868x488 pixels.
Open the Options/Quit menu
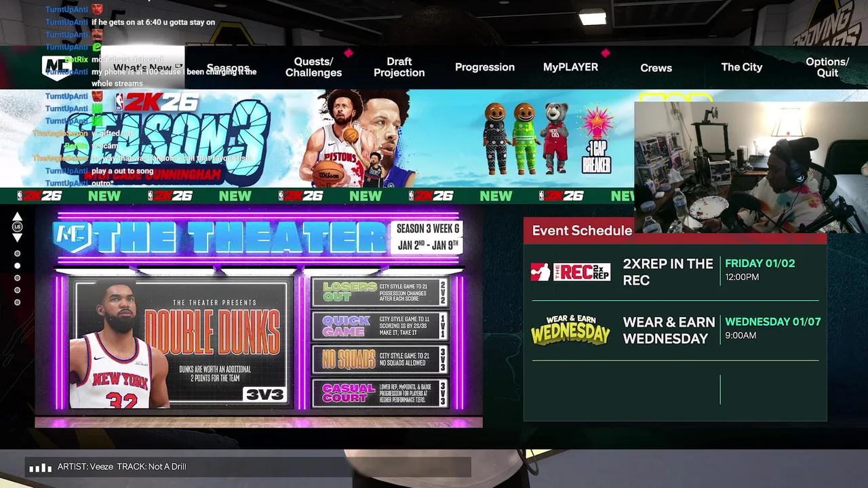click(x=827, y=67)
